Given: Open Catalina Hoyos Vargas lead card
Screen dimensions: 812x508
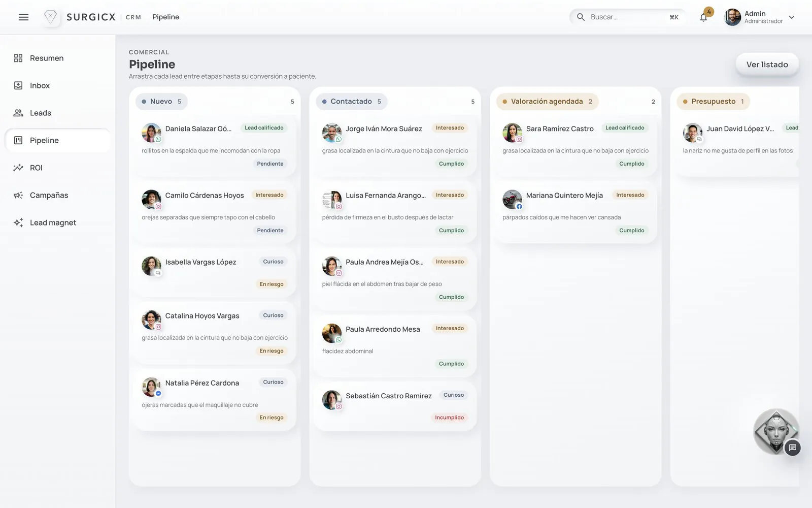Looking at the screenshot, I should pos(215,332).
